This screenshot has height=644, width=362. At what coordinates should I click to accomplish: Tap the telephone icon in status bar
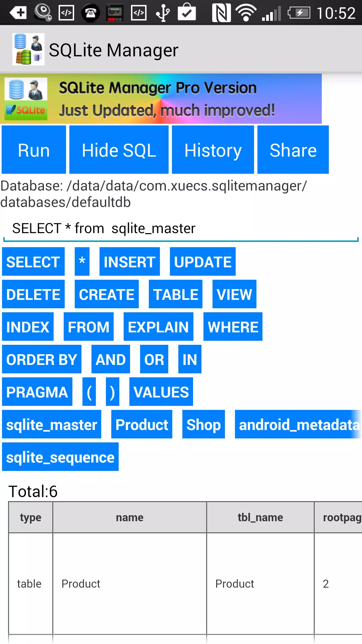coord(90,13)
